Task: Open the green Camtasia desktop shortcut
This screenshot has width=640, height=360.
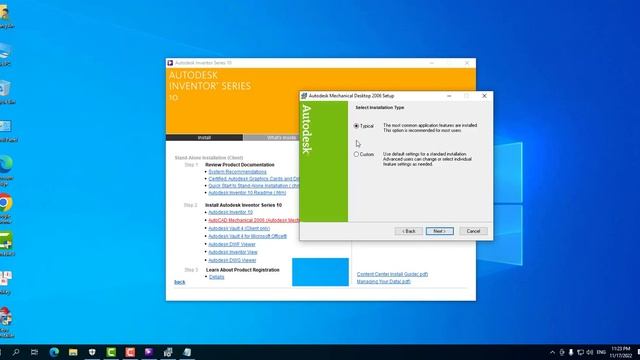Action: 6,244
